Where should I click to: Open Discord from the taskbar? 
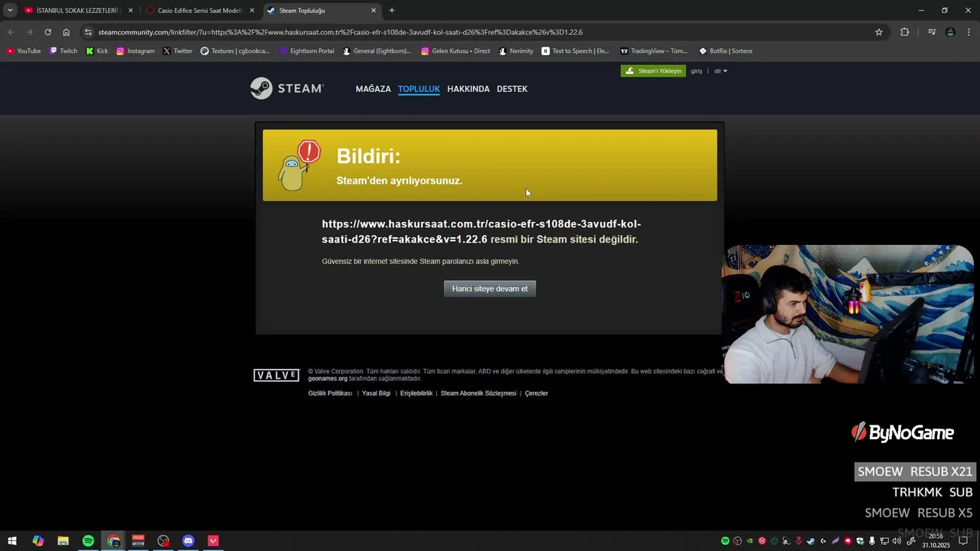(x=188, y=541)
